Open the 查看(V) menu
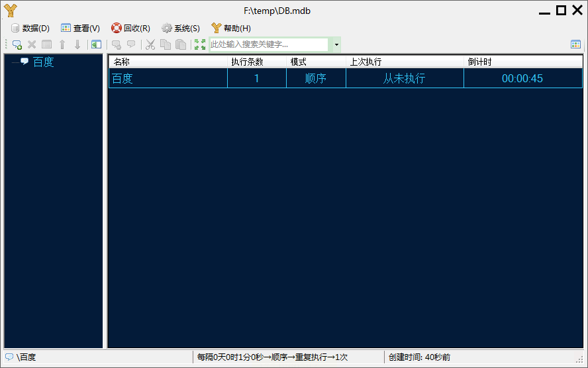 tap(81, 28)
